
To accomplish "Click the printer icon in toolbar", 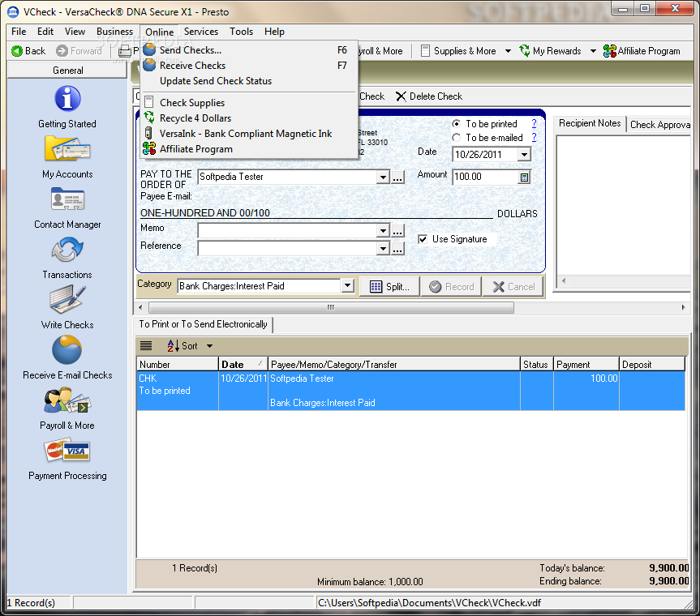I will pos(125,51).
